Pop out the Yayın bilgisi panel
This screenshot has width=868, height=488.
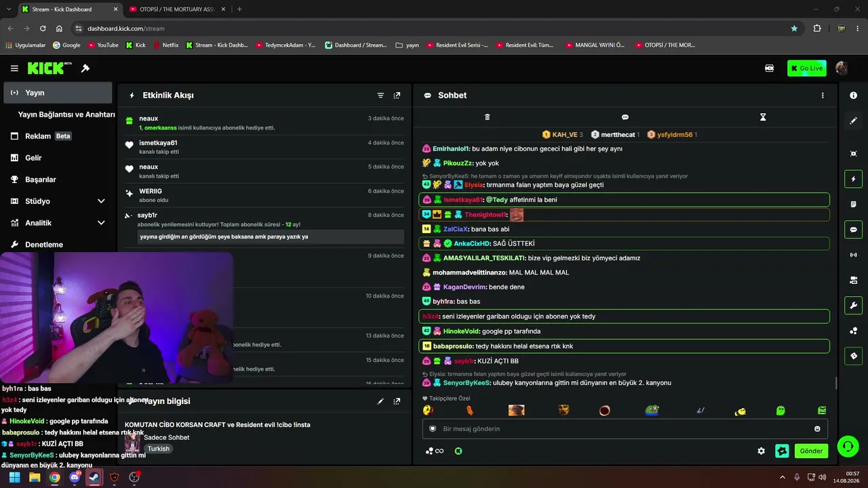click(397, 401)
